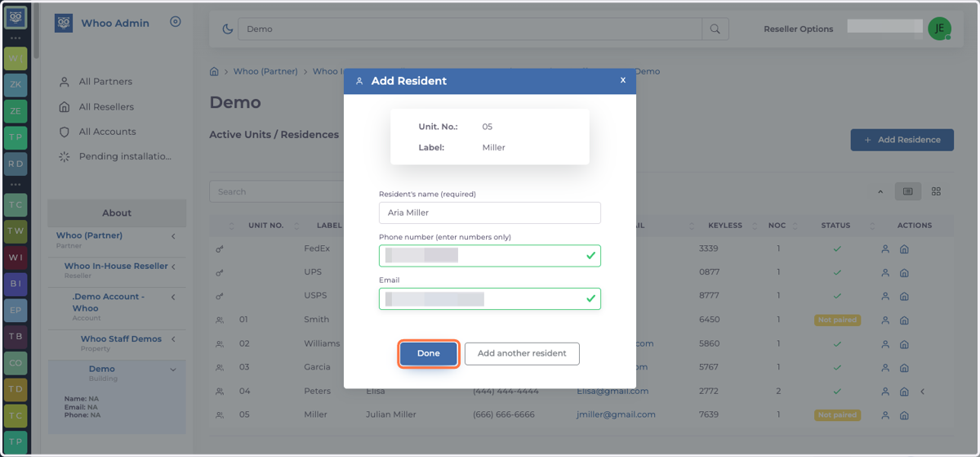The height and width of the screenshot is (457, 980).
Task: Click keyless code 3339 in FedEx row
Action: [709, 249]
